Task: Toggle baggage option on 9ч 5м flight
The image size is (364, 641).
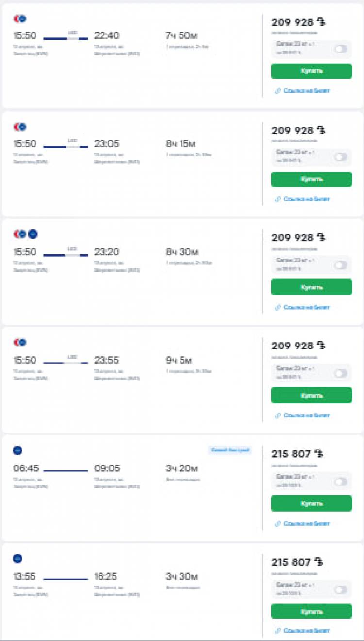Action: tap(341, 373)
